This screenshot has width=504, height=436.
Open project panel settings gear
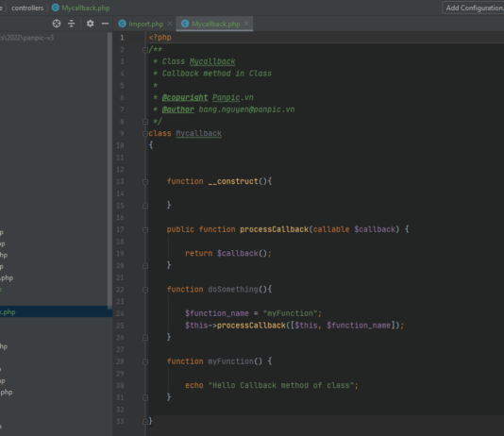(x=90, y=24)
